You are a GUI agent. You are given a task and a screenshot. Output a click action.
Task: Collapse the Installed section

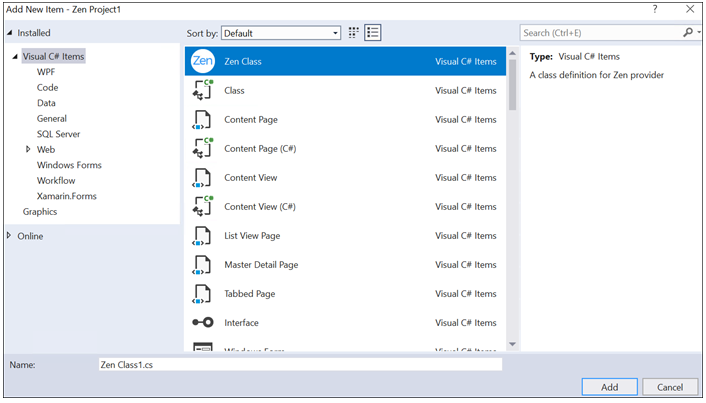tap(9, 33)
